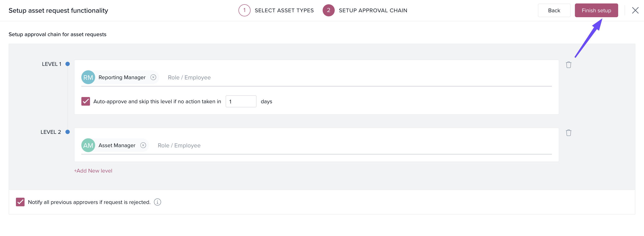Click info icon beside notify approvers
This screenshot has width=644, height=236.
click(157, 202)
